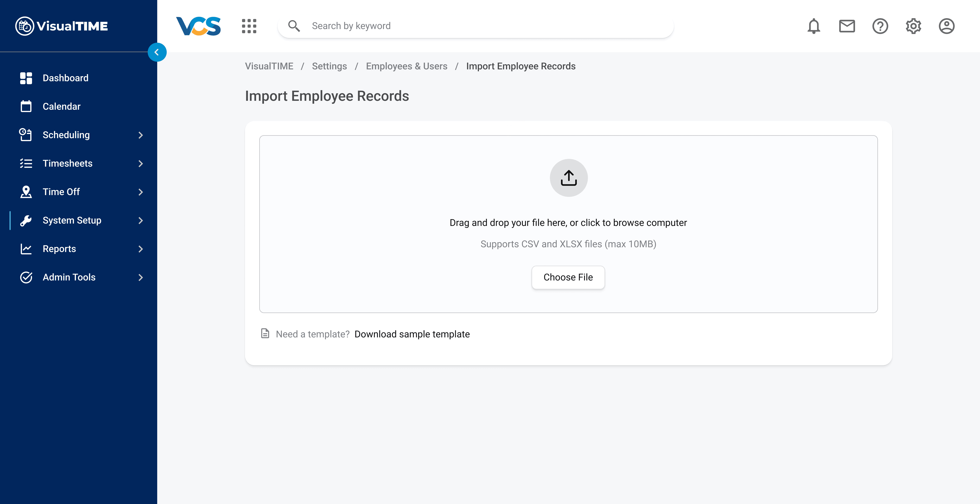Image resolution: width=980 pixels, height=504 pixels.
Task: Expand the Time Off chevron
Action: pyautogui.click(x=140, y=192)
